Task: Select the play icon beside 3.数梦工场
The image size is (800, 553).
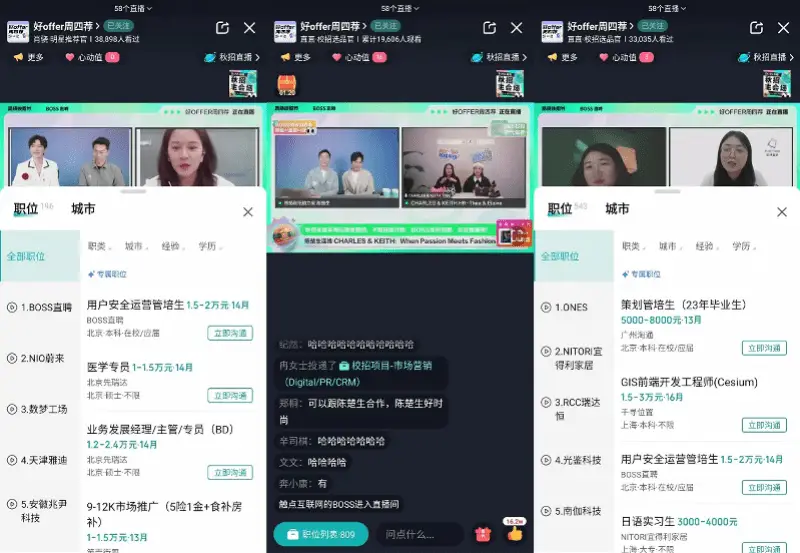Action: tap(12, 409)
